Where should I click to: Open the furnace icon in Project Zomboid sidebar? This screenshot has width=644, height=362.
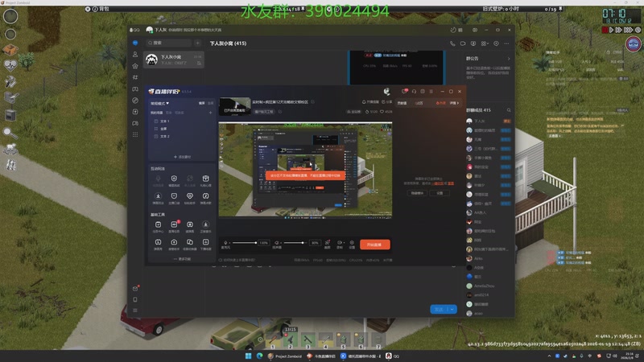coord(10,115)
